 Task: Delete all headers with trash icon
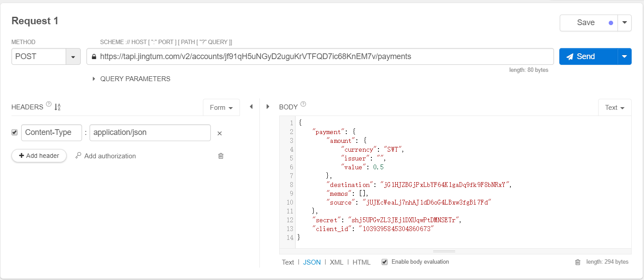(x=221, y=156)
